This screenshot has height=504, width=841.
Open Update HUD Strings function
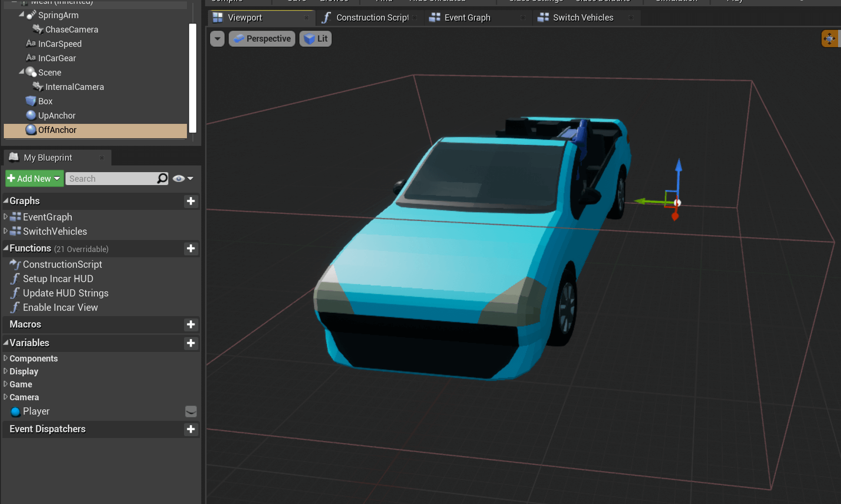click(x=66, y=293)
